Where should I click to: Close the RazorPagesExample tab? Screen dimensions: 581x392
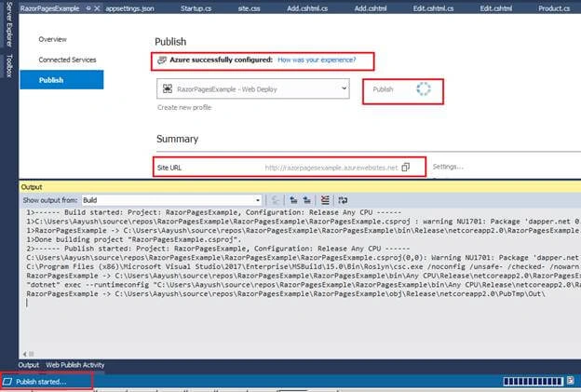pos(97,8)
